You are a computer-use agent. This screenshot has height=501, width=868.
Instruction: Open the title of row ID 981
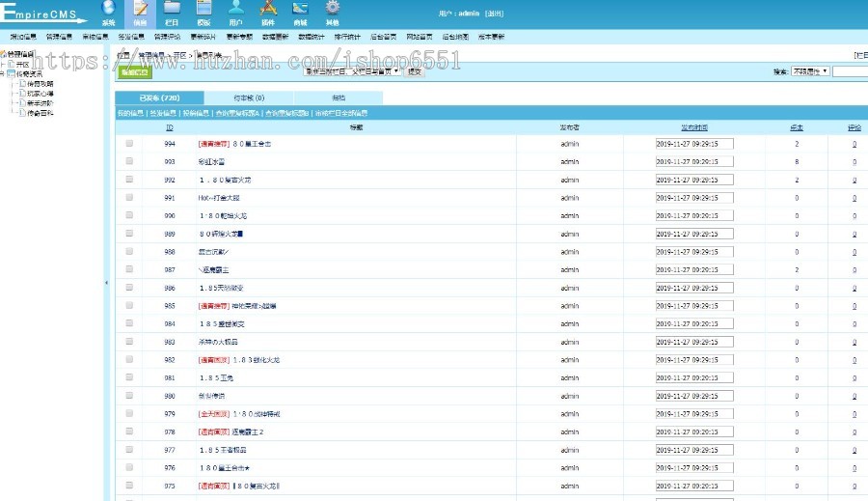[216, 378]
